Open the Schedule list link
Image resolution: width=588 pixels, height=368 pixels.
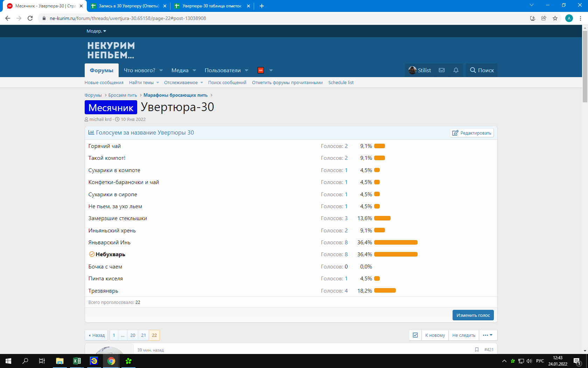click(341, 83)
